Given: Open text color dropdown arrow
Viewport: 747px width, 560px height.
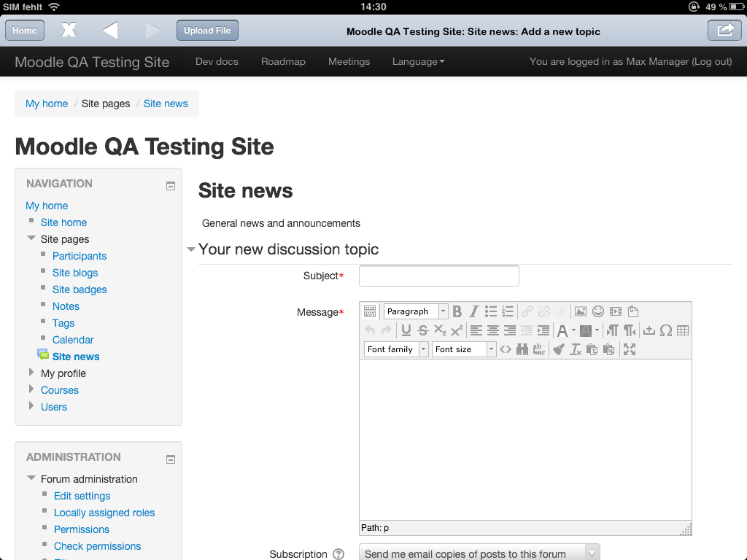Looking at the screenshot, I should pyautogui.click(x=573, y=330).
